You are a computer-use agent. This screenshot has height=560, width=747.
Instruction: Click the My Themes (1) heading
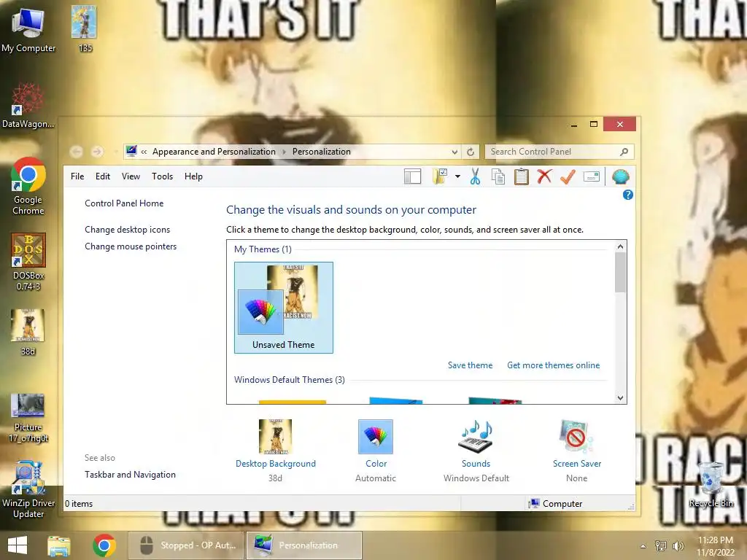click(263, 249)
